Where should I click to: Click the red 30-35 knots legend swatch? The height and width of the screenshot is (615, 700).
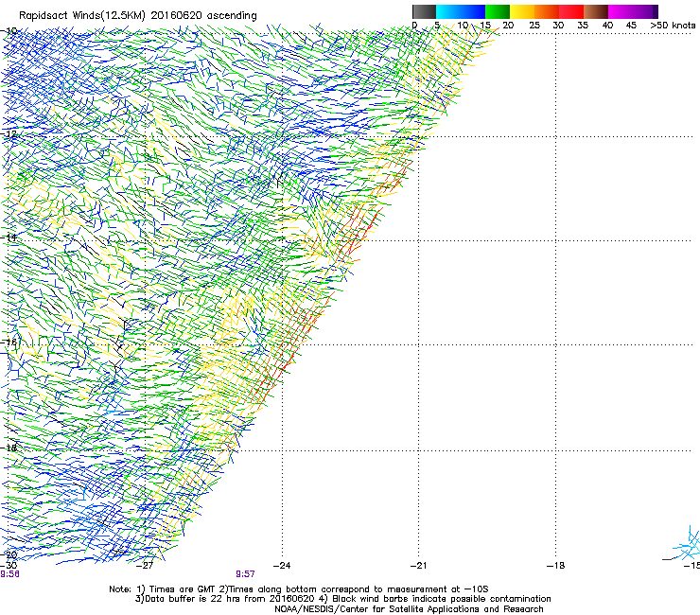point(571,11)
